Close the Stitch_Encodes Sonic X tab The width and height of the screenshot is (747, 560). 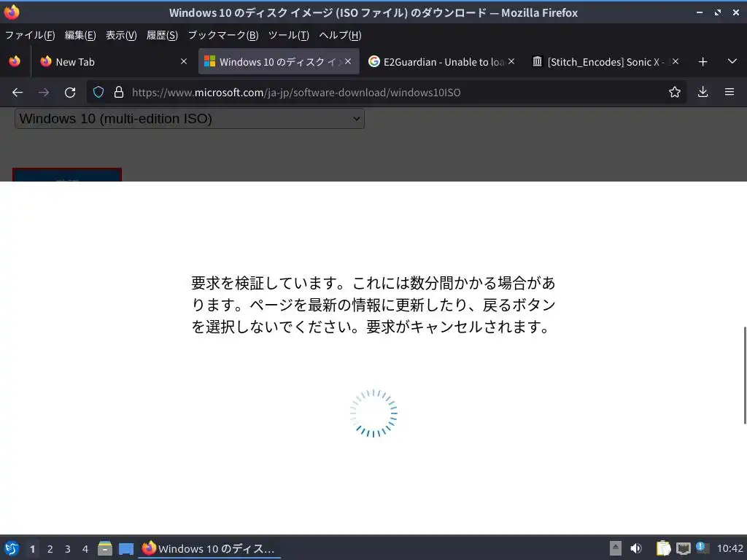click(x=676, y=61)
